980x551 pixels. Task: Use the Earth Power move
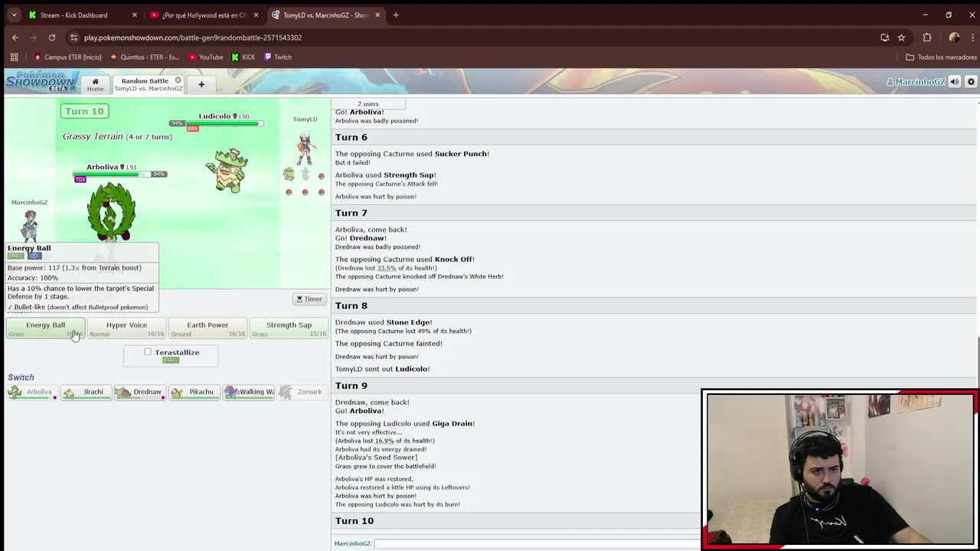point(207,329)
